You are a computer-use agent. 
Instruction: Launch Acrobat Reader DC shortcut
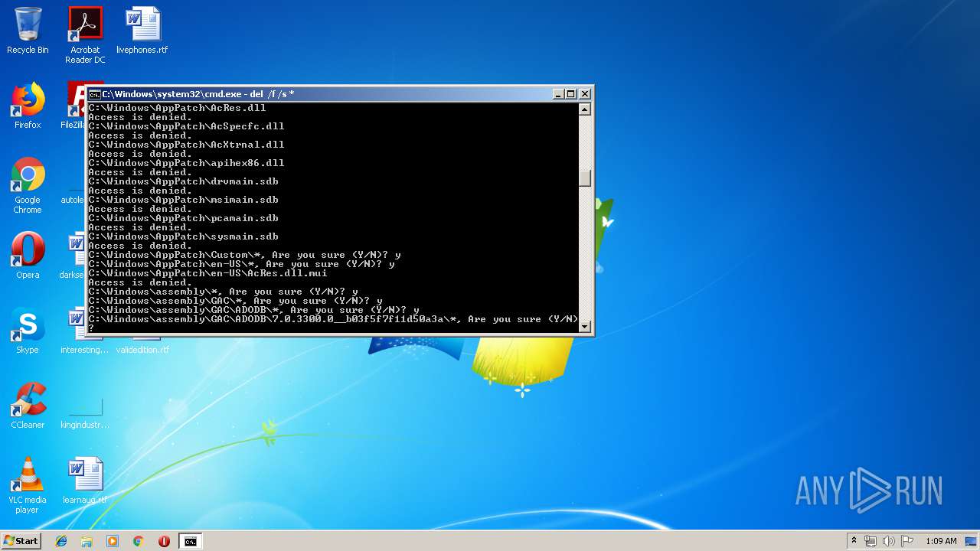[x=85, y=34]
